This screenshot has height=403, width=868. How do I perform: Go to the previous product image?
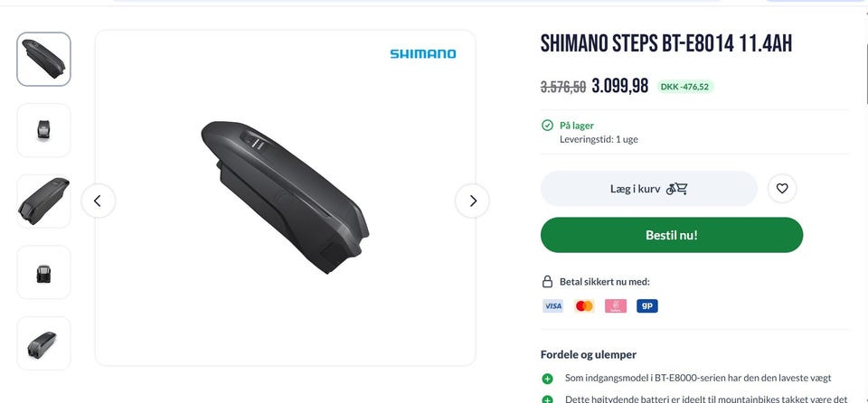[98, 201]
